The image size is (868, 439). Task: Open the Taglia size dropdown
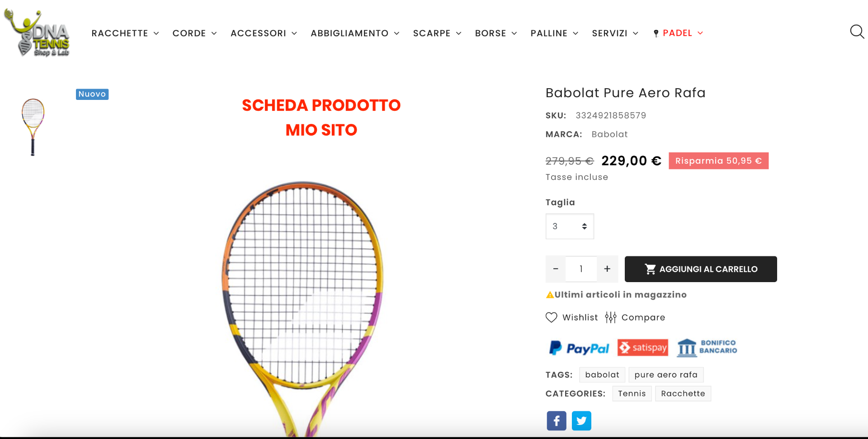(570, 226)
